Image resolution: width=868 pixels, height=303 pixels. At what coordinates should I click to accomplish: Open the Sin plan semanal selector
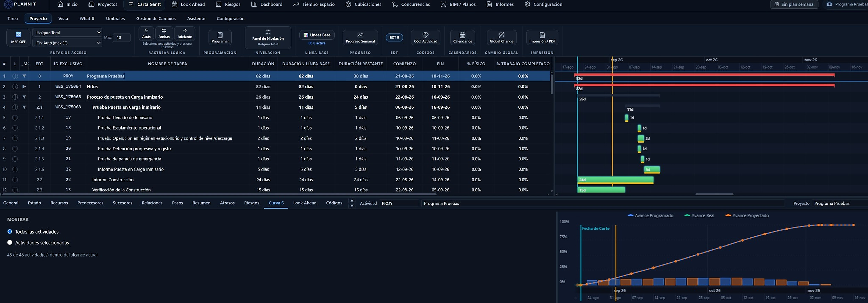[794, 4]
